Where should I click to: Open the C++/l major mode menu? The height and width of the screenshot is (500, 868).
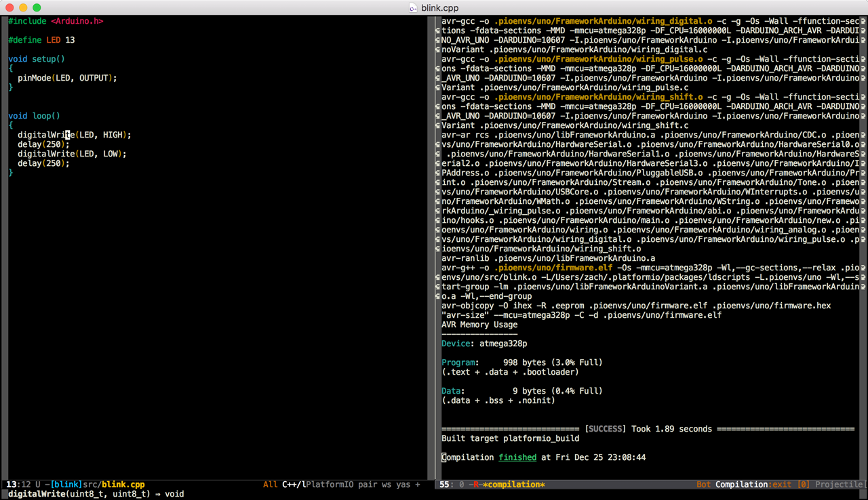[x=293, y=484]
